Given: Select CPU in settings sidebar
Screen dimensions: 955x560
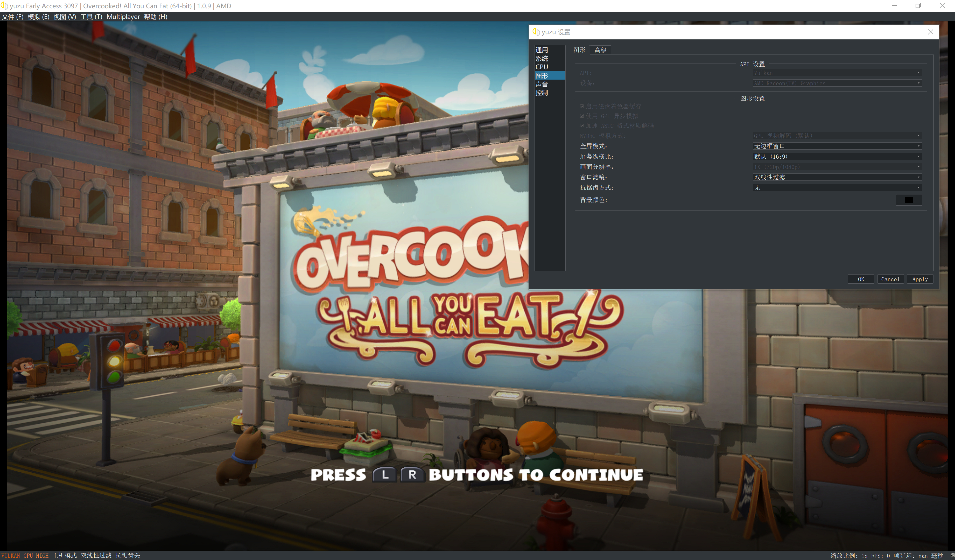Looking at the screenshot, I should click(550, 67).
